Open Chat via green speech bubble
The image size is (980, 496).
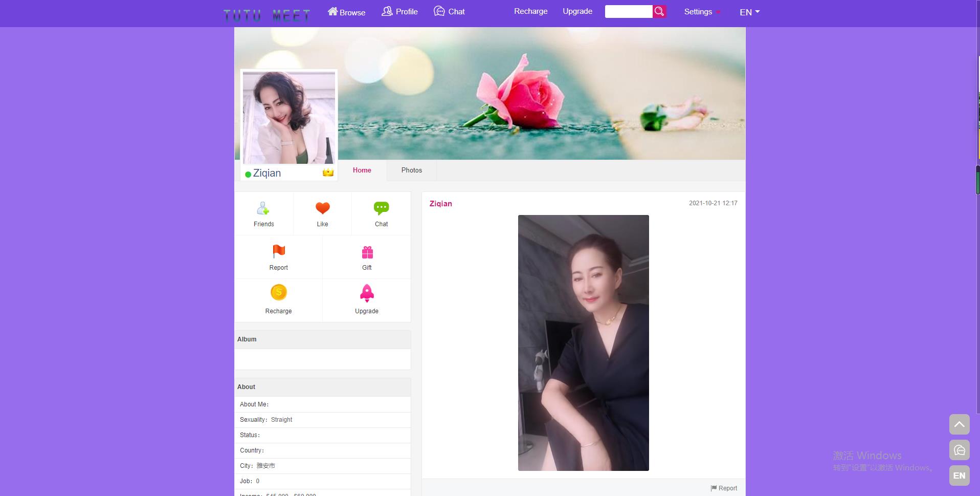381,208
